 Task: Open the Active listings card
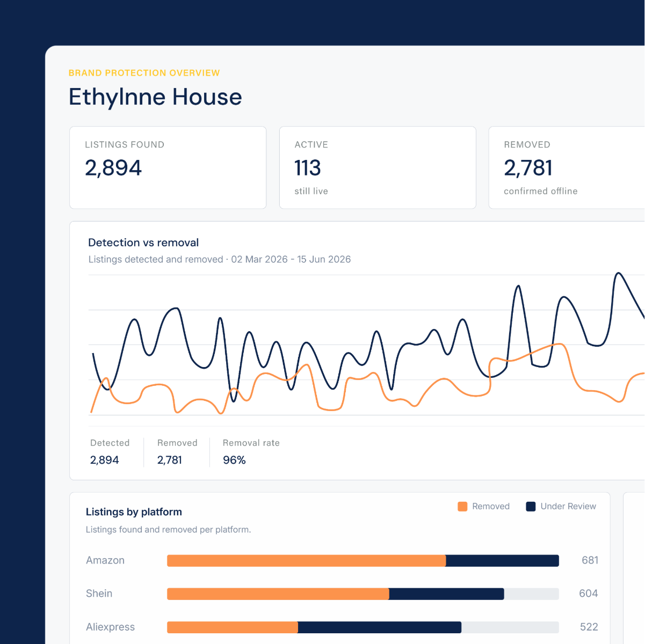[378, 167]
